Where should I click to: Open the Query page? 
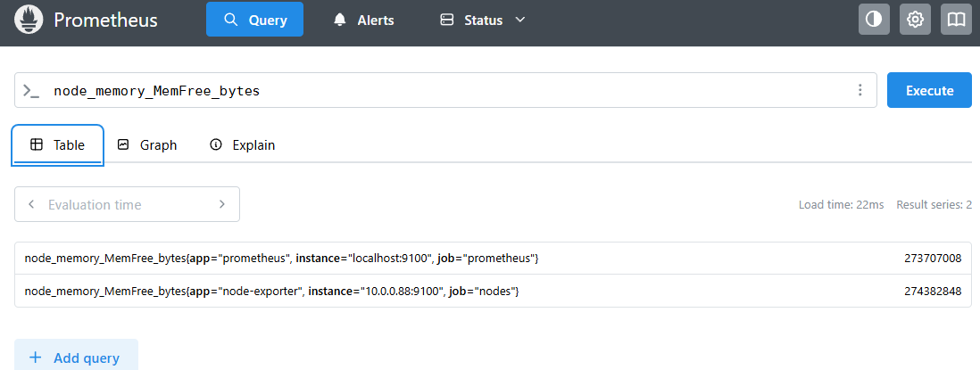pyautogui.click(x=255, y=20)
